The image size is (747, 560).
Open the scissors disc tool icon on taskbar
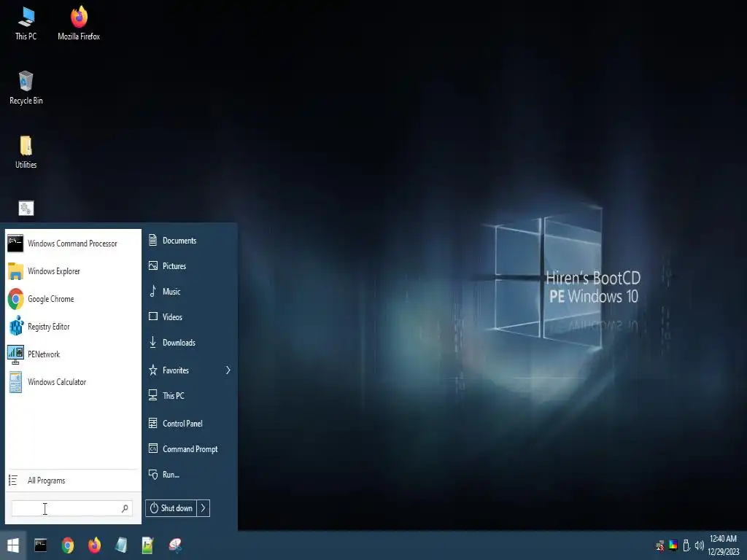[175, 545]
